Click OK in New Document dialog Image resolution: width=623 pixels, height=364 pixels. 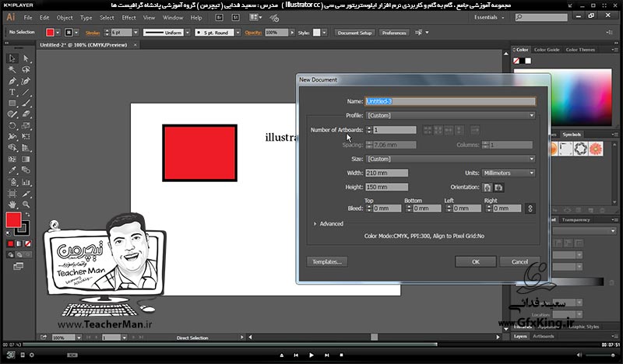(x=476, y=262)
